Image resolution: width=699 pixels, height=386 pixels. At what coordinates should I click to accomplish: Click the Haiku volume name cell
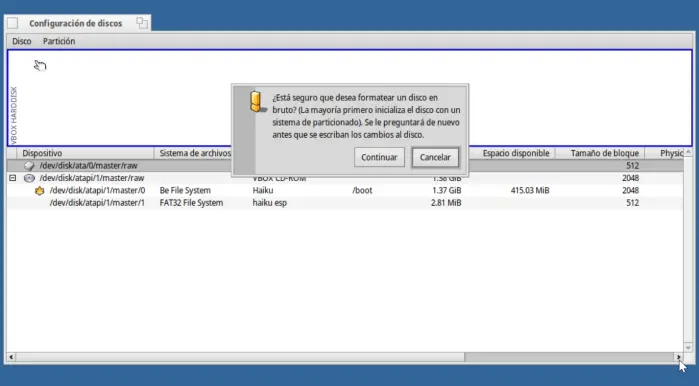click(263, 190)
